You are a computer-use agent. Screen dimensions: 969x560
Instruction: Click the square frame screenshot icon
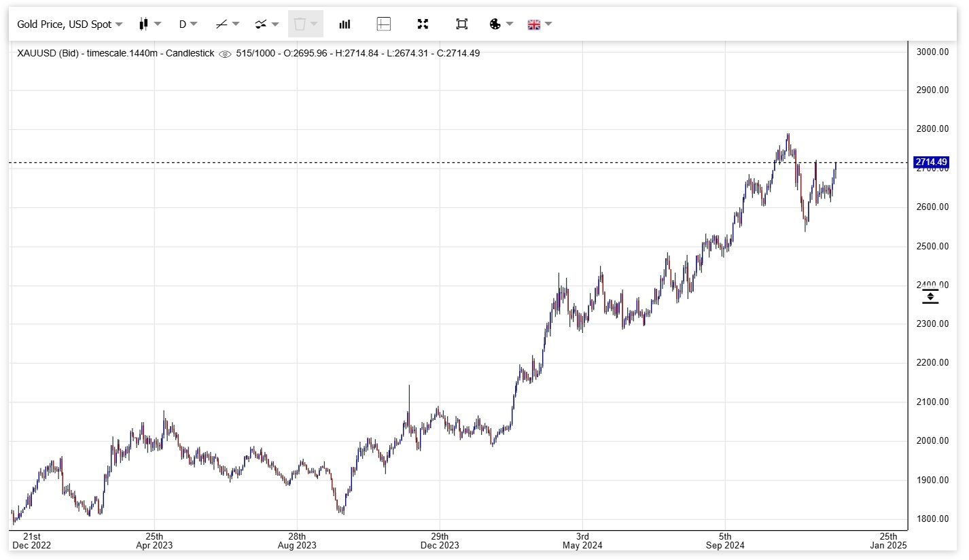[x=461, y=24]
